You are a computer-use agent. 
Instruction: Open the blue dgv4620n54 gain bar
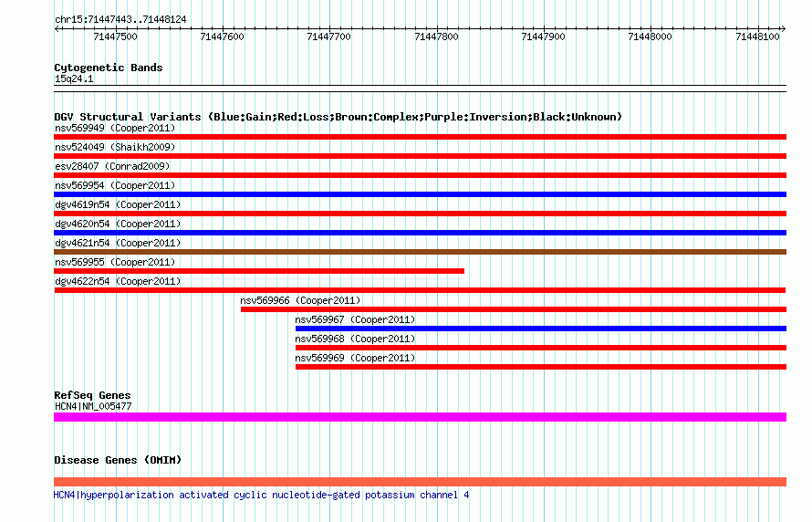(x=420, y=233)
